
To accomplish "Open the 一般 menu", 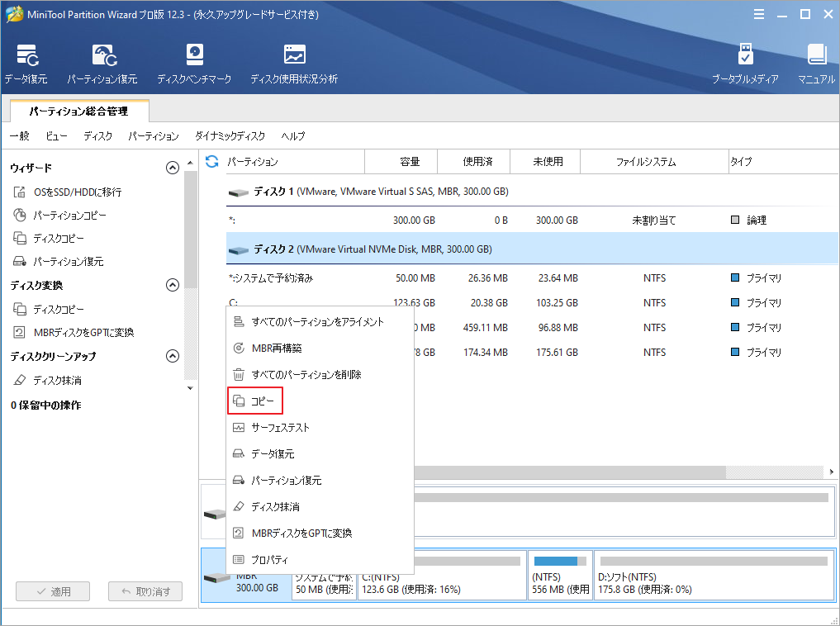I will click(20, 136).
